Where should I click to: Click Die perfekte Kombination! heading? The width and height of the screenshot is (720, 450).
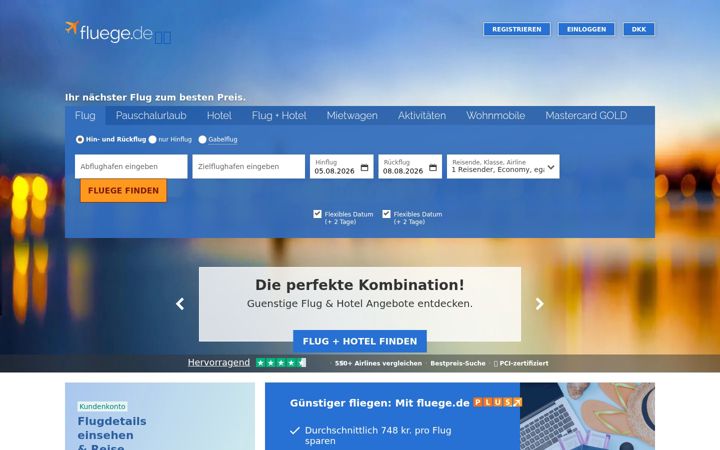(x=360, y=285)
